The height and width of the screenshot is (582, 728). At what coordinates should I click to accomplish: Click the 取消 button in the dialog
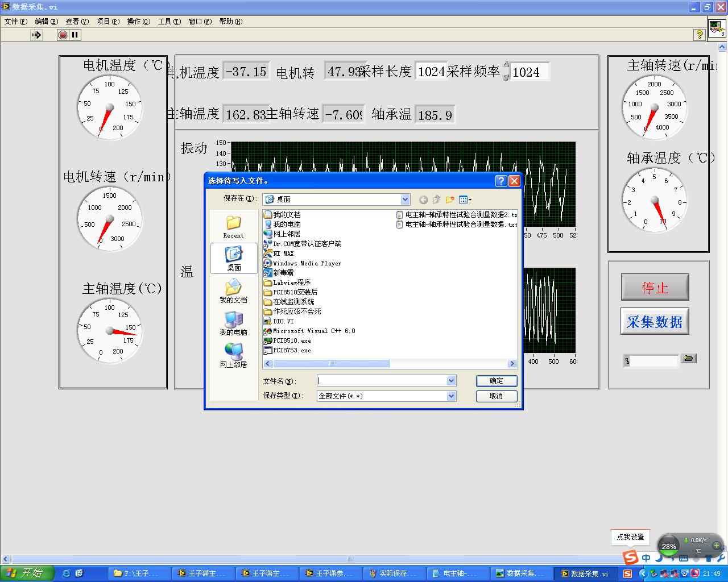coord(497,396)
